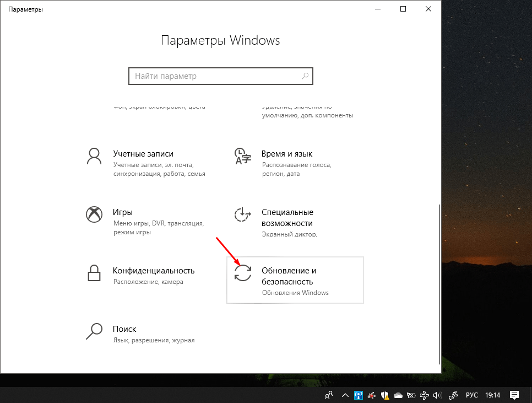Click the blue Intel wireless tray icon

tap(359, 395)
